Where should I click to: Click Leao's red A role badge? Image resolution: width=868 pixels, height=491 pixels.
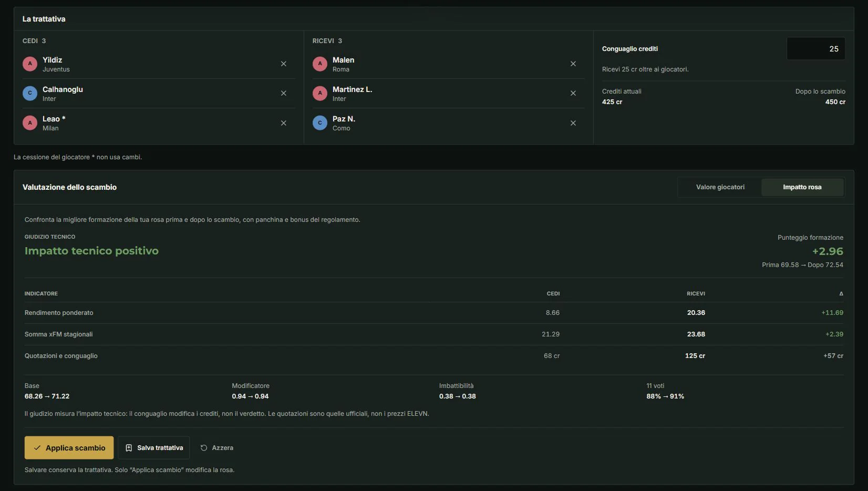(x=30, y=123)
